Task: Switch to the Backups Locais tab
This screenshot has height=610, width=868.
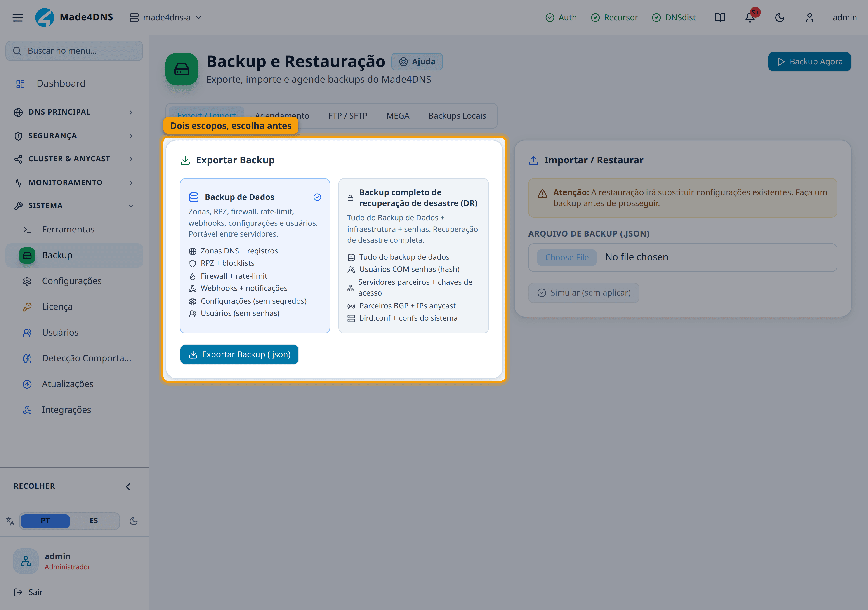Action: 457,116
